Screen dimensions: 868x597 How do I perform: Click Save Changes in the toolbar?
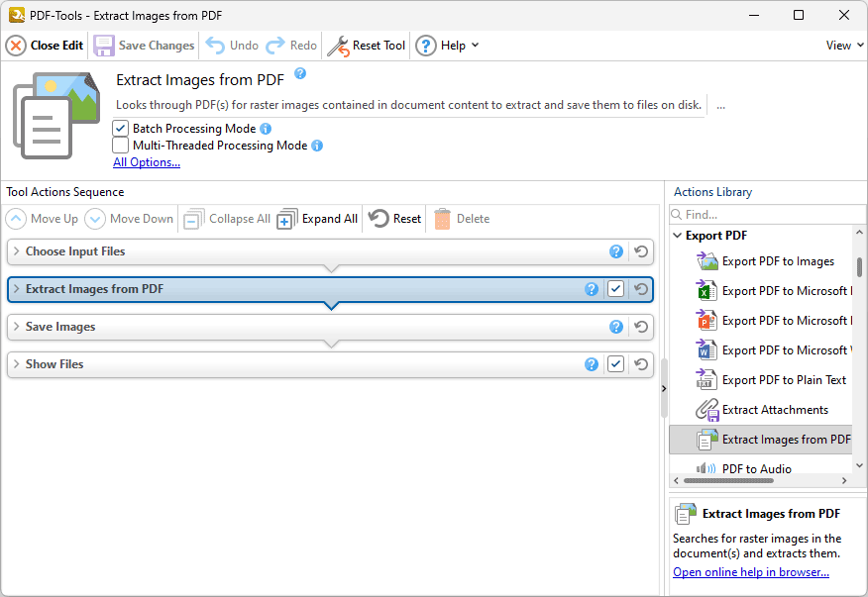point(144,46)
